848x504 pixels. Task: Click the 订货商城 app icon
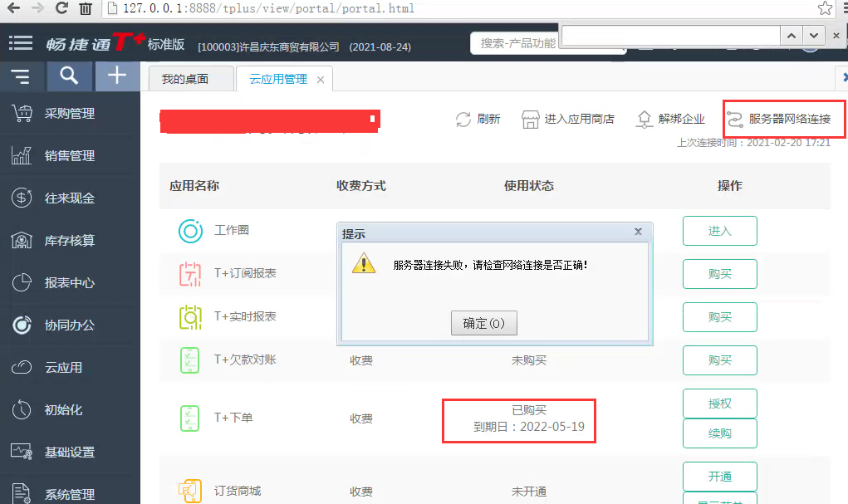point(190,491)
